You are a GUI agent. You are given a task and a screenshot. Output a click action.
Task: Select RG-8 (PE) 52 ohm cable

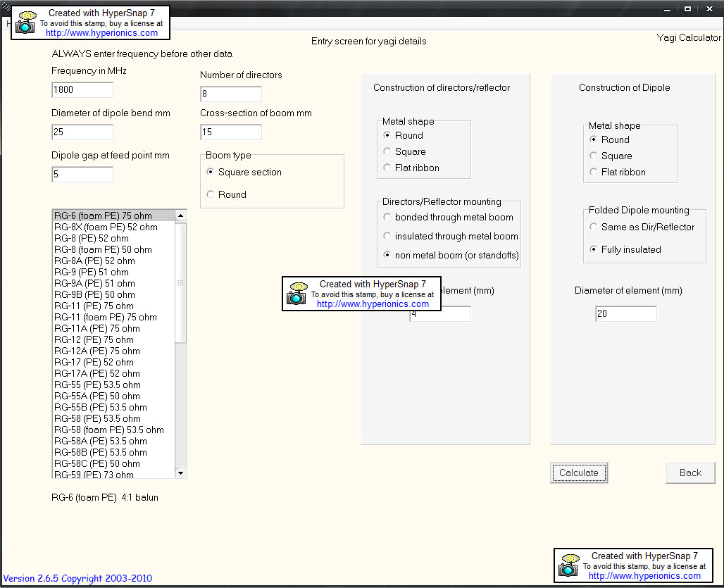113,238
